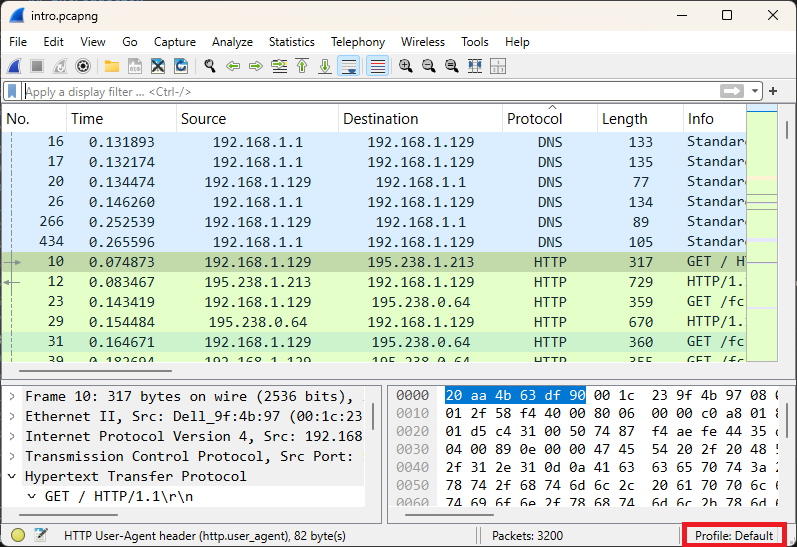Expand Internet Protocol Version 4 row
The image size is (797, 547).
pyautogui.click(x=12, y=436)
